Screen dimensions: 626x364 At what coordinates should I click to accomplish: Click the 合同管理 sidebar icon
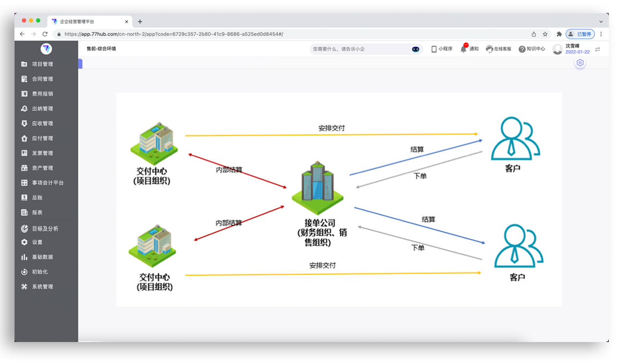coord(24,79)
